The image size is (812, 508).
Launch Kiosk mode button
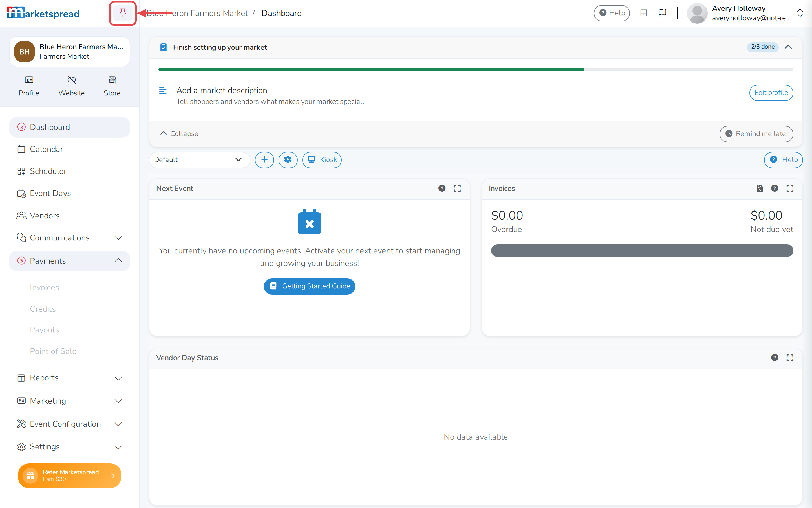click(322, 160)
